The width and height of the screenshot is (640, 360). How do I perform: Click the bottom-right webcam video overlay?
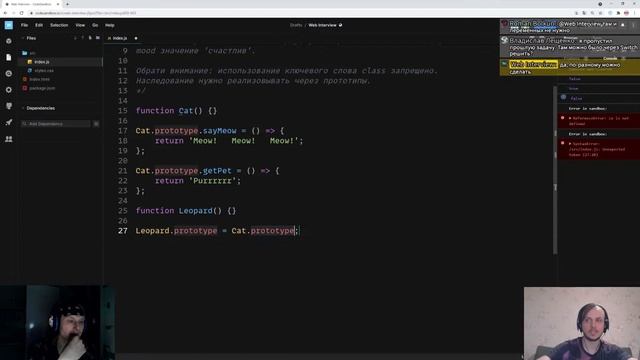[x=582, y=323]
